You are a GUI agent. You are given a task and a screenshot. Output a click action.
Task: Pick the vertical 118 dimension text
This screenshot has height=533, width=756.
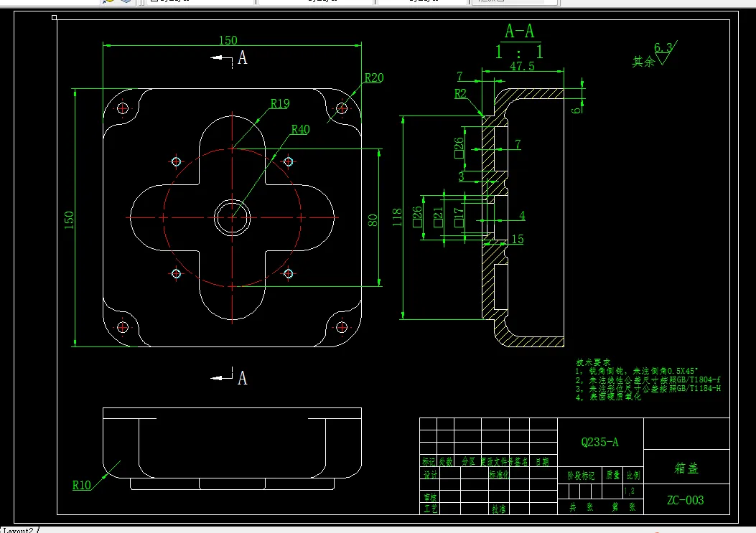coord(397,217)
